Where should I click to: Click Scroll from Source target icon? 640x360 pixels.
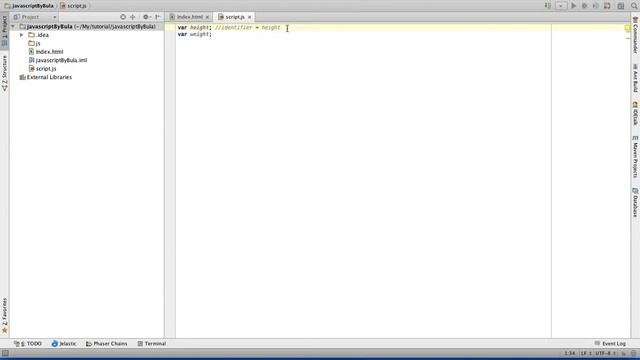click(123, 17)
